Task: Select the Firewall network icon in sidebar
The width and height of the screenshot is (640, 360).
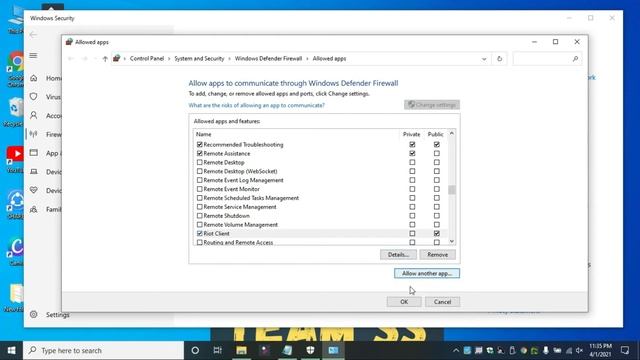Action: click(x=33, y=134)
